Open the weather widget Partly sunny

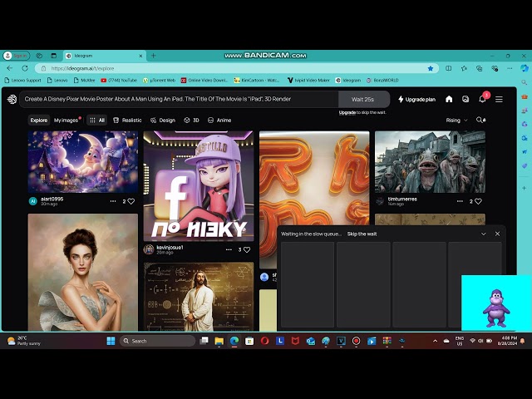(24, 341)
